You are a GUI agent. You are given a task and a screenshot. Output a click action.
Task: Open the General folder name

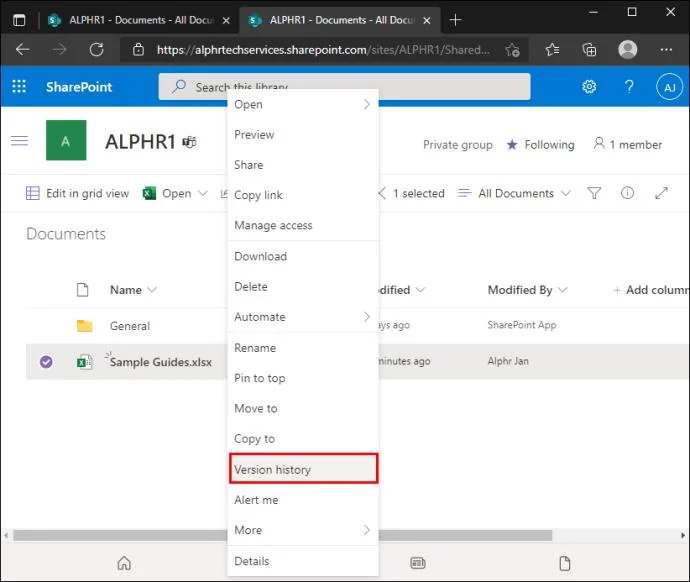[130, 326]
